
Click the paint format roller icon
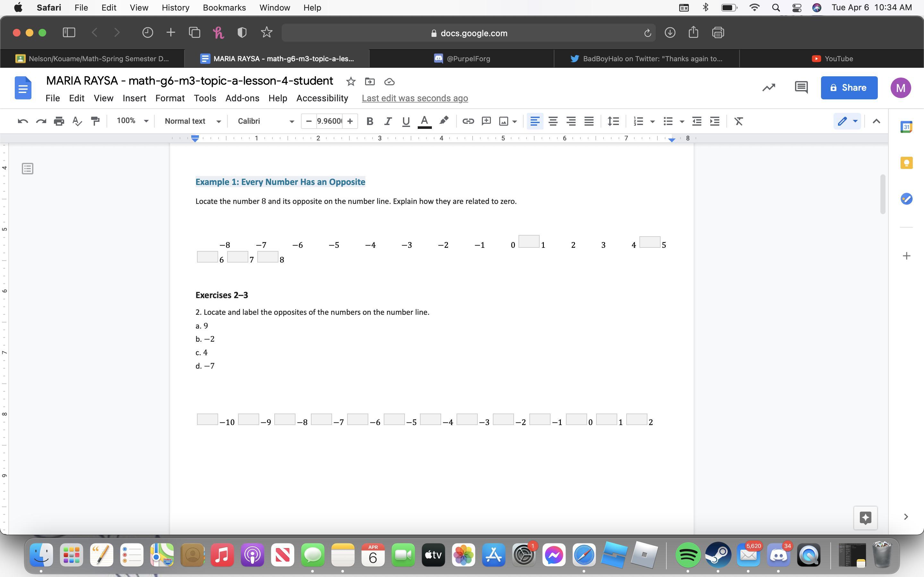tap(95, 121)
